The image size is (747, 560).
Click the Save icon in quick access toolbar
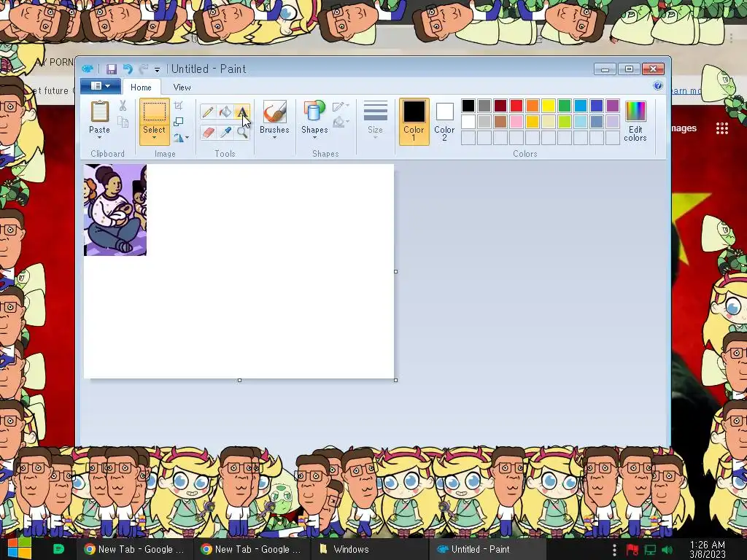pyautogui.click(x=111, y=69)
